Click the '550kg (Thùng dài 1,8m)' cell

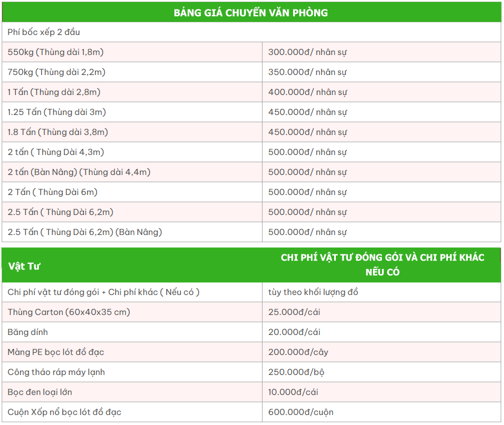point(56,52)
